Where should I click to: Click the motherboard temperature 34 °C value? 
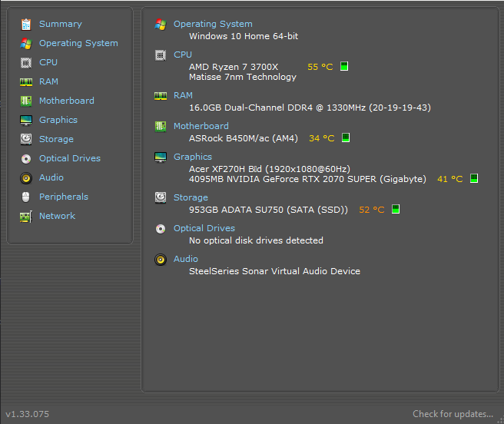[x=321, y=138]
